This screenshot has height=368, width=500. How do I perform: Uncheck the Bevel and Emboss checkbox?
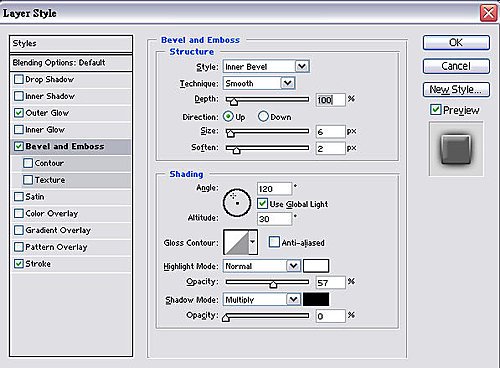coord(19,146)
